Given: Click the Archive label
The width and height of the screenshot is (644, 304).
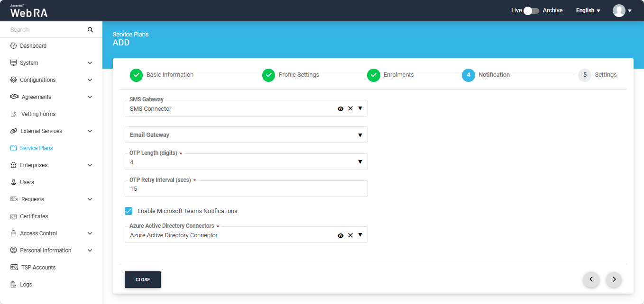Looking at the screenshot, I should [x=552, y=10].
